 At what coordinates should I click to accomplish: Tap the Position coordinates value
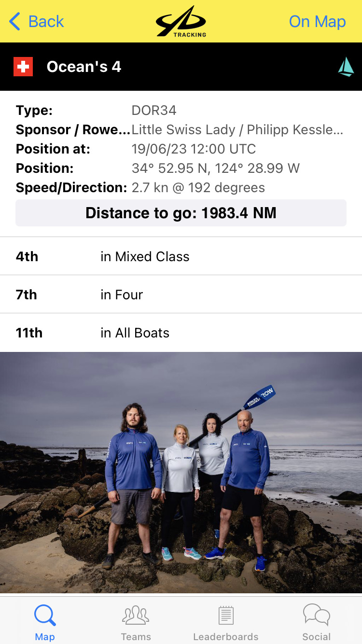click(x=215, y=168)
